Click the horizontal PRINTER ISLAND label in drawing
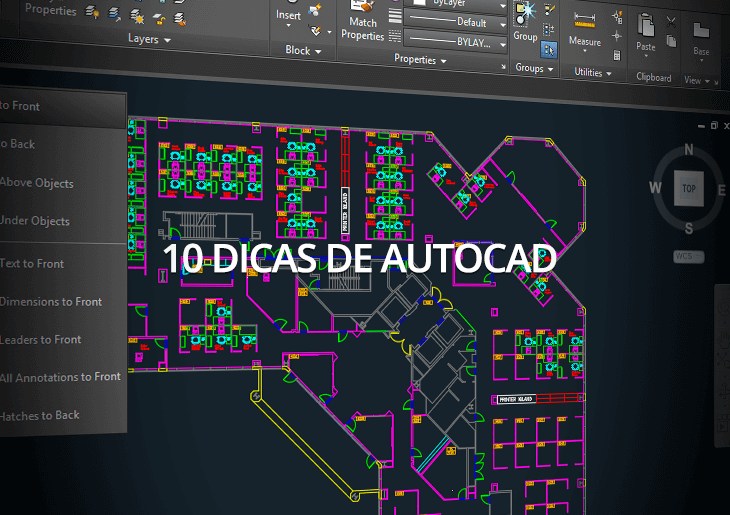 point(516,400)
